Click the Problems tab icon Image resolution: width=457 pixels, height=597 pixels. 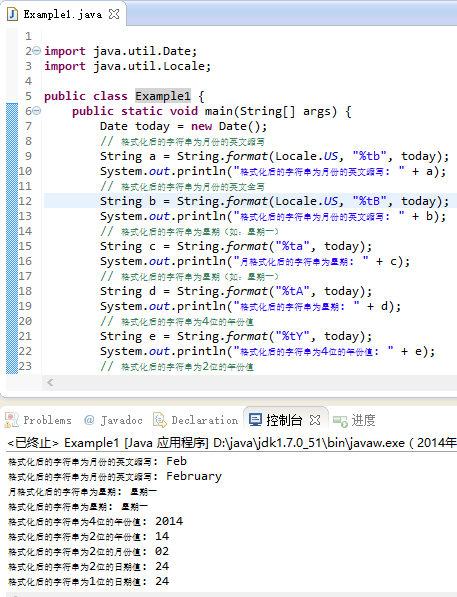click(11, 420)
